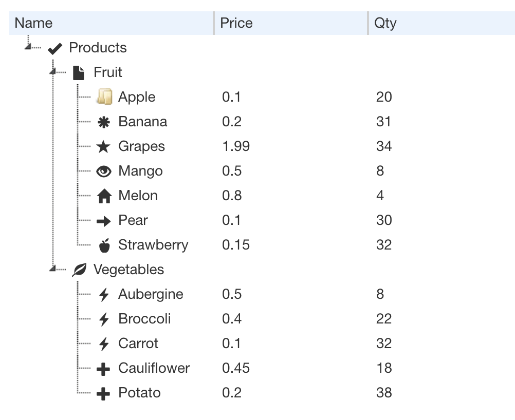Viewport: 515px width, 420px height.
Task: Select the Carrot price cell 0.1
Action: tap(232, 343)
